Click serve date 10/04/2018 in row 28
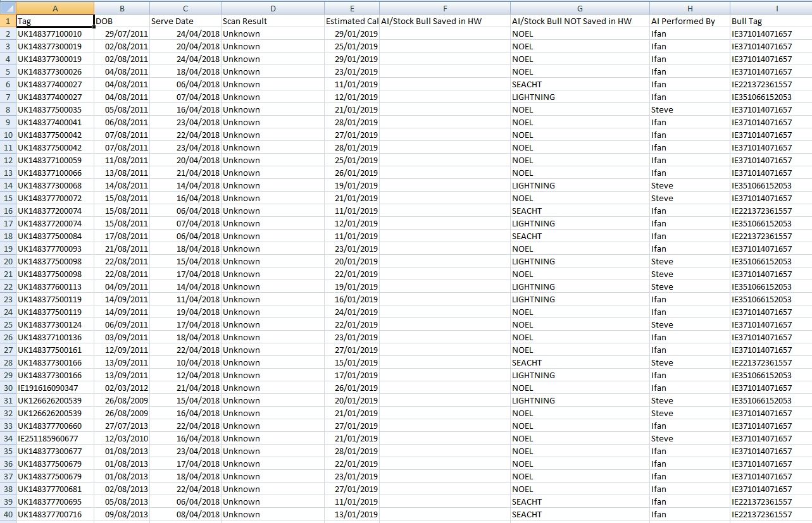Viewport: 812px width, 523px height. (185, 362)
